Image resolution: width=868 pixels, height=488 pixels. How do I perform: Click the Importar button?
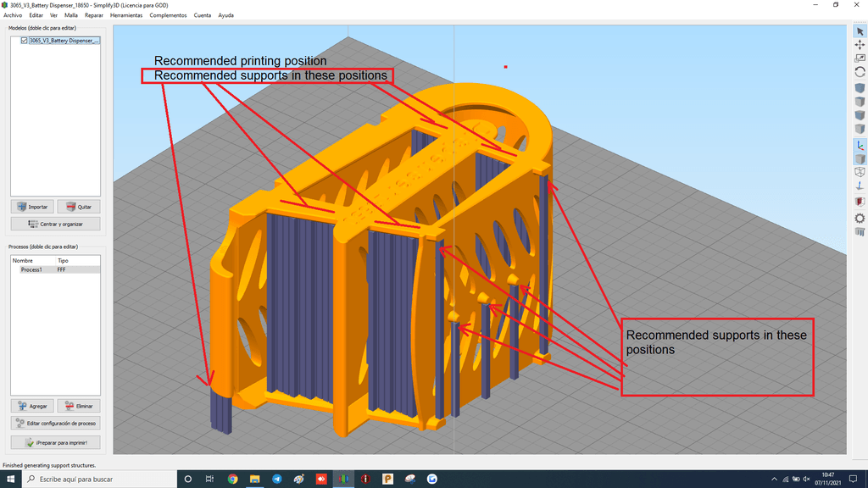point(33,207)
